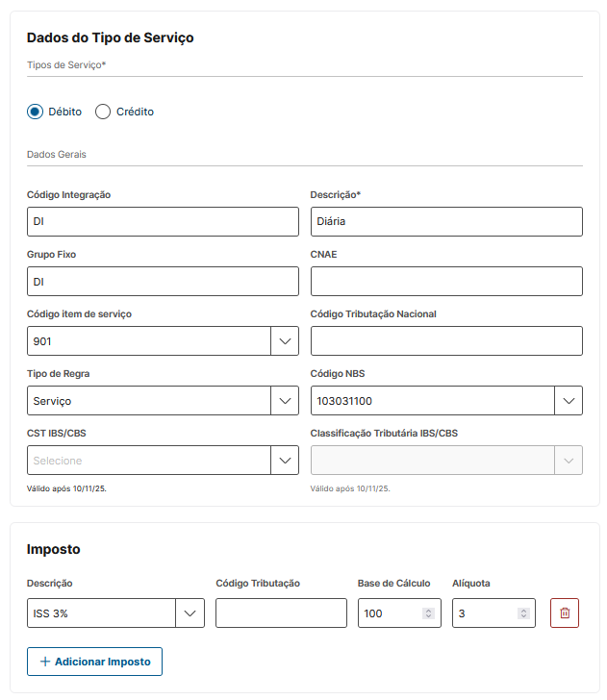The image size is (607, 700).
Task: Click the Alíquota spinner arrows
Action: click(x=523, y=613)
